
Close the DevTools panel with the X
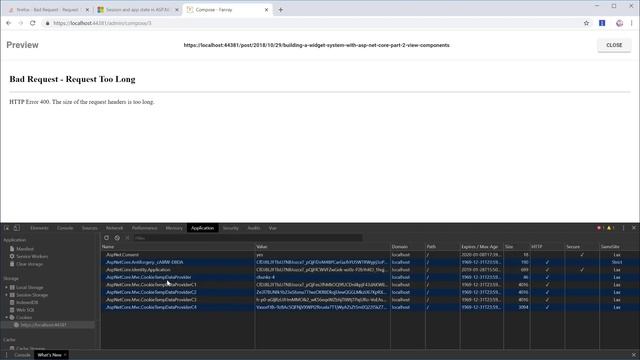click(634, 228)
